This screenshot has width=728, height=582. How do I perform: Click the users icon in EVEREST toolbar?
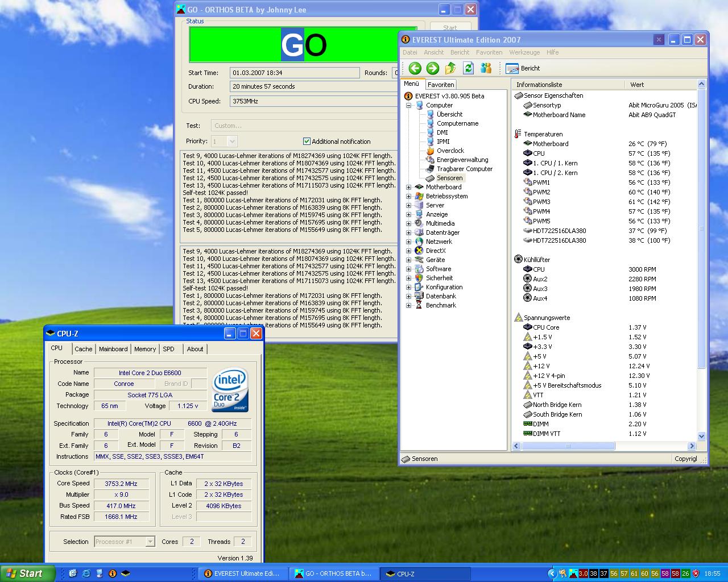(486, 68)
